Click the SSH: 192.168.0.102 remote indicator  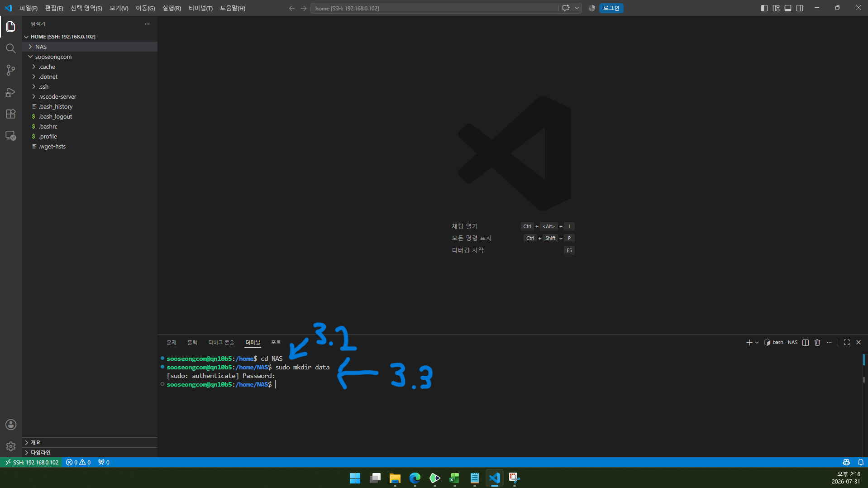[32, 462]
